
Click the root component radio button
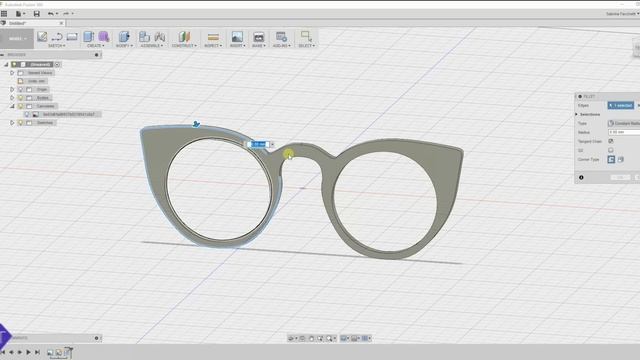point(58,64)
